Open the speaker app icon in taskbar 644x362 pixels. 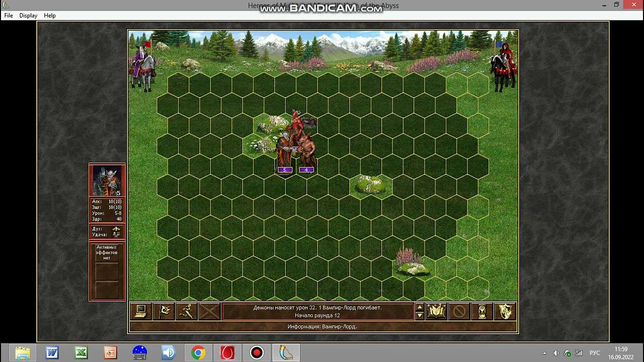(169, 353)
